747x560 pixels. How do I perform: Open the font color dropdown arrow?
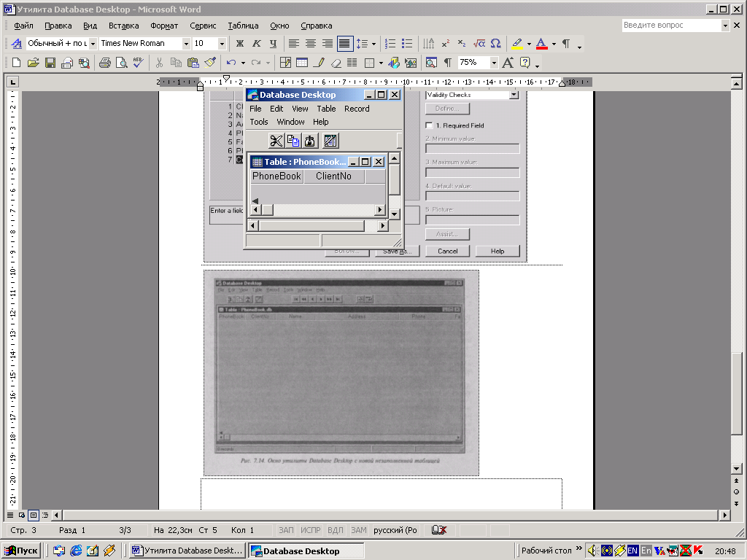point(554,44)
